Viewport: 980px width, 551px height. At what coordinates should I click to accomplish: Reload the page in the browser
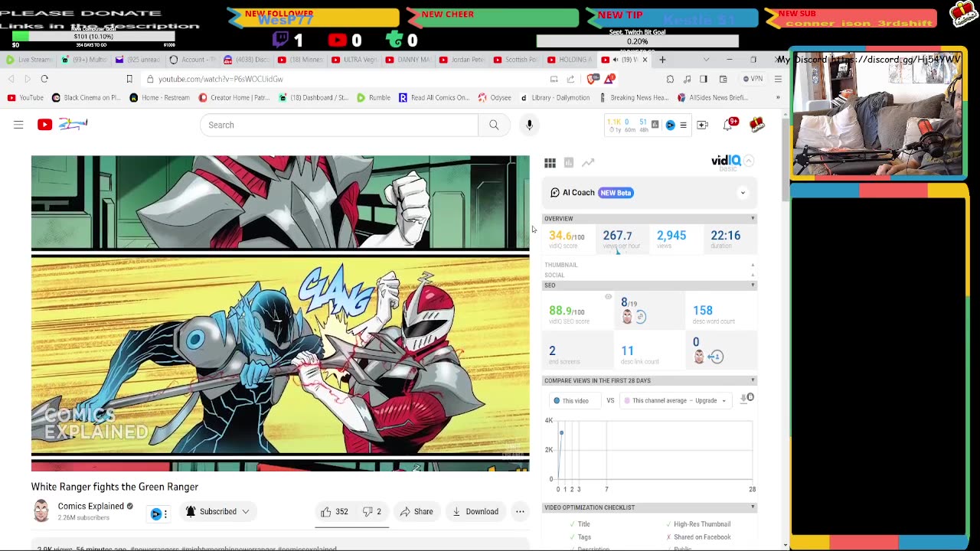[x=44, y=79]
